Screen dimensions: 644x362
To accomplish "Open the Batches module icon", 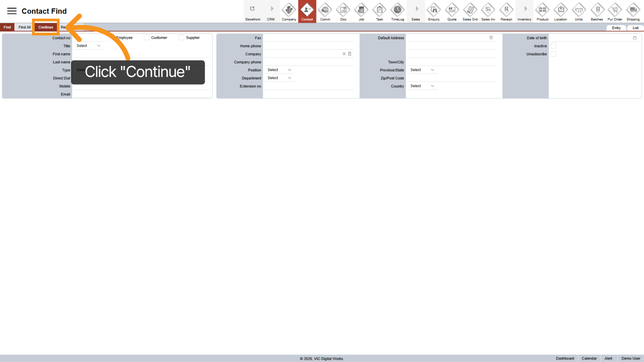I will click(597, 11).
